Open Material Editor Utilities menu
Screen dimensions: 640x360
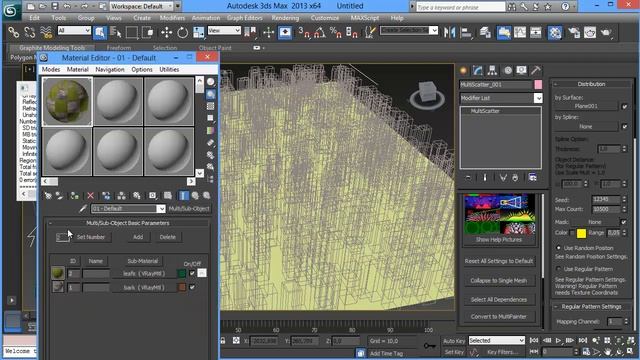pos(169,69)
